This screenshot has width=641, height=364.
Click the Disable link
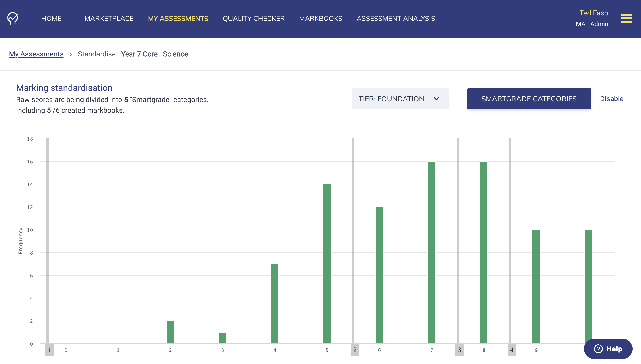click(612, 99)
